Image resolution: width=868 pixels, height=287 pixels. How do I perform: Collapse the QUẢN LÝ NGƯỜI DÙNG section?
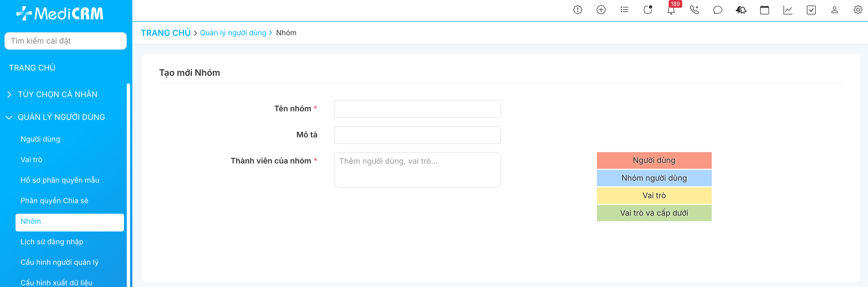click(61, 117)
